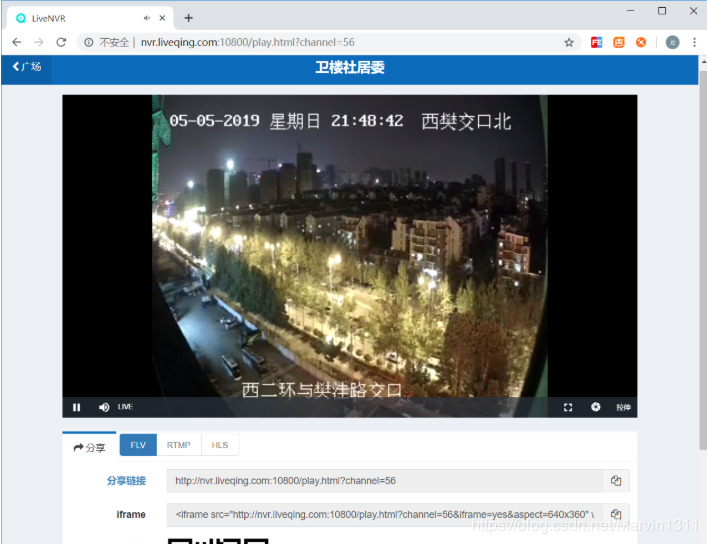The width and height of the screenshot is (707, 544).
Task: Switch to the HLS stream tab
Action: pyautogui.click(x=220, y=445)
